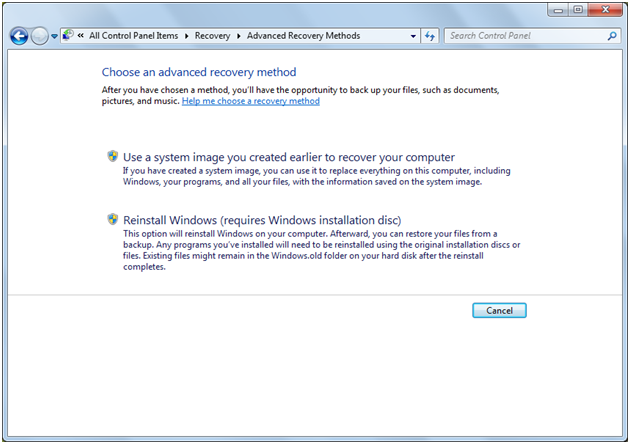630x444 pixels.
Task: Maximize the Control Panel window
Action: [x=578, y=10]
